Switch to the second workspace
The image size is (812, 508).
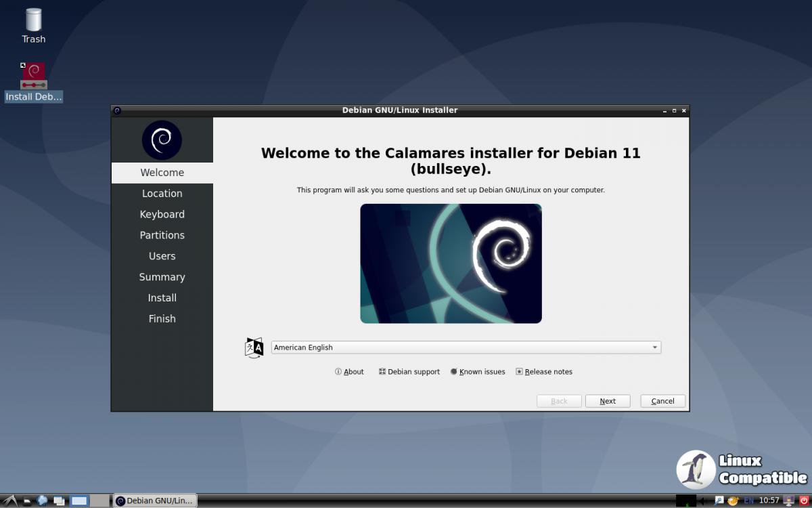(99, 501)
